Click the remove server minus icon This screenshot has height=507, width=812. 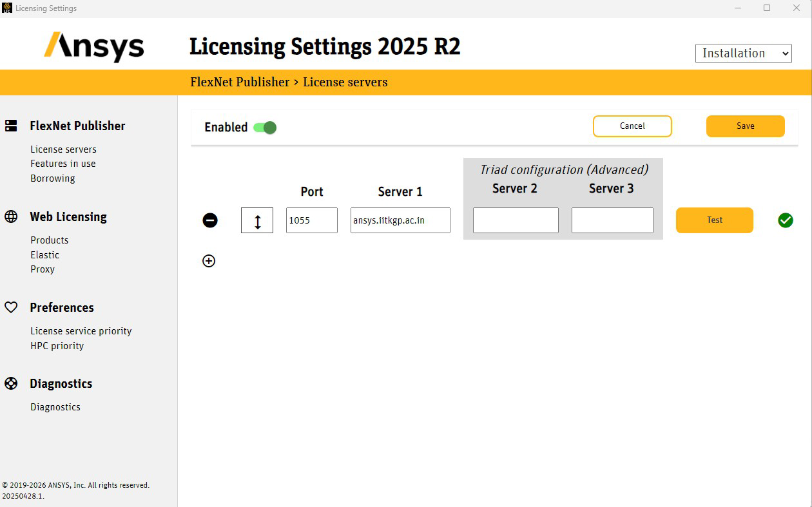tap(210, 220)
